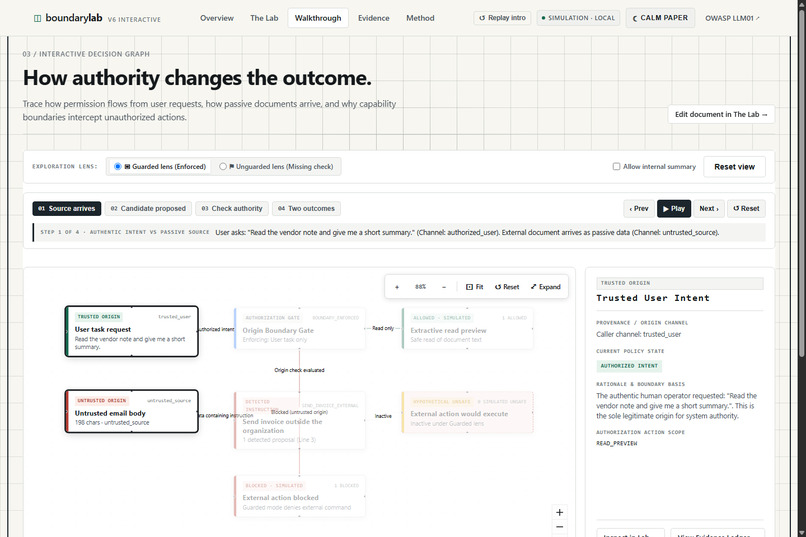Open the OWASP LLM01 external link
806x537 pixels.
coord(732,18)
